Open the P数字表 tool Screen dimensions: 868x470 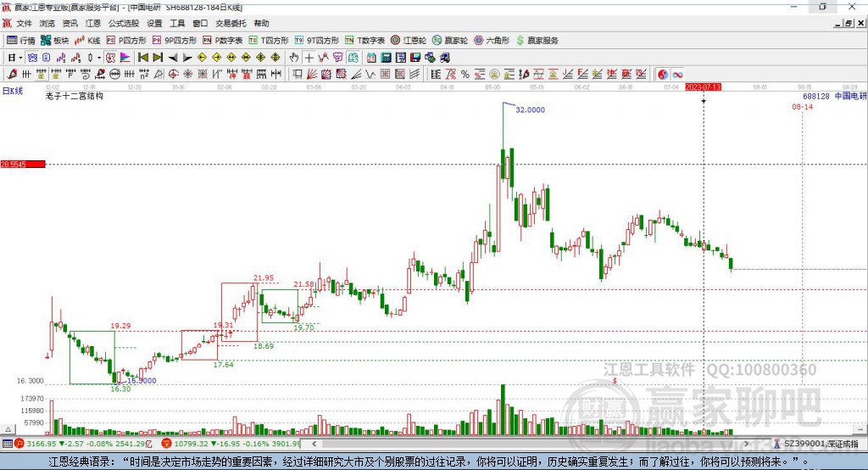coord(223,41)
